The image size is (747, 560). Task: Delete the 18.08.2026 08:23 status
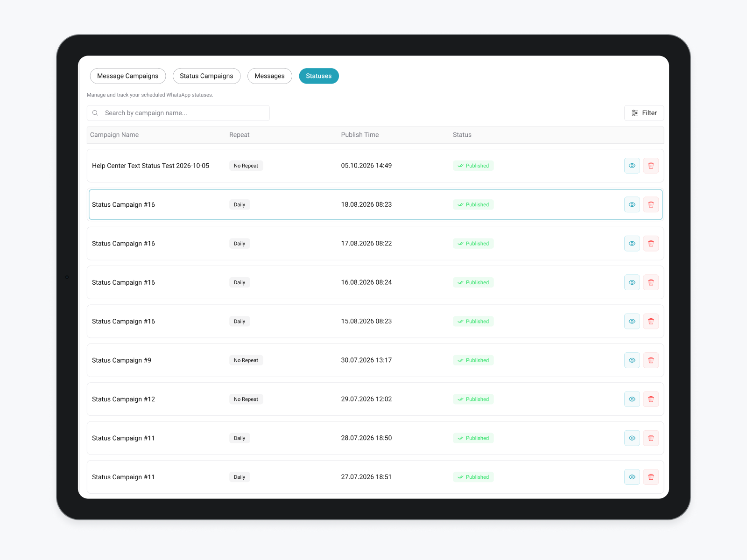click(651, 204)
